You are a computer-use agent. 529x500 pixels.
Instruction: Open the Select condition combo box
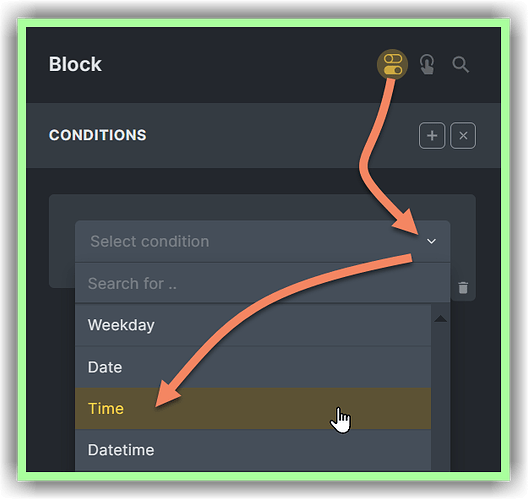point(262,241)
